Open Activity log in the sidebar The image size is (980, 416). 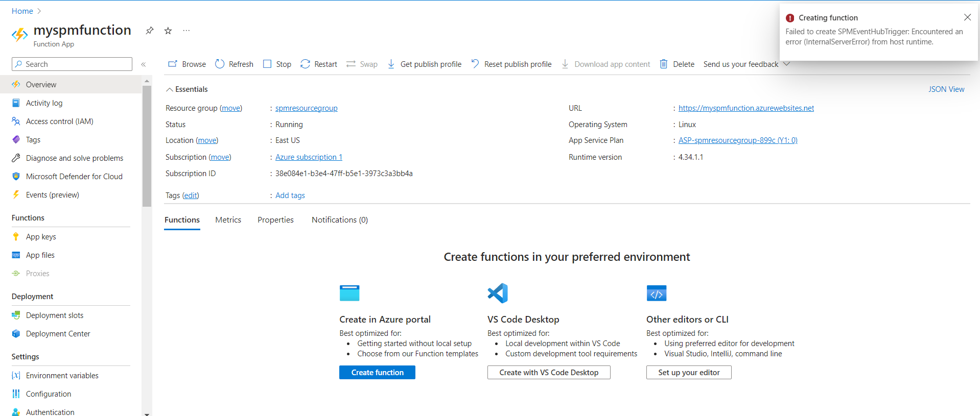[x=71, y=103]
